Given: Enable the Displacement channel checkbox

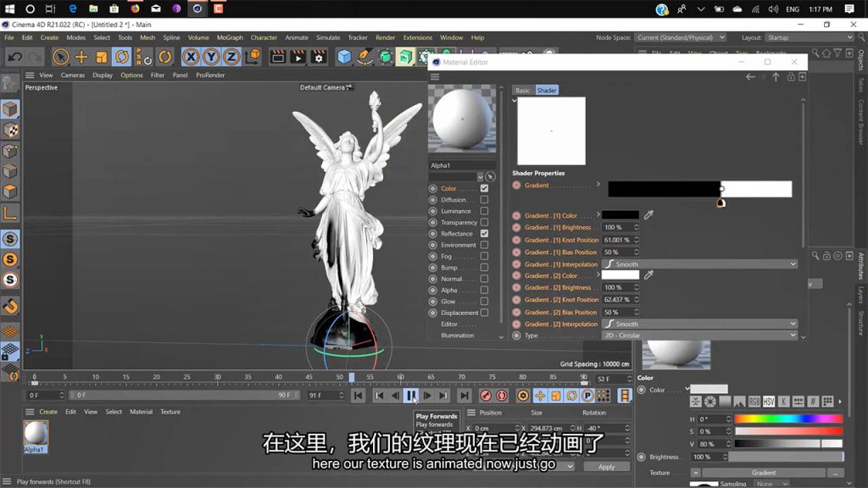Looking at the screenshot, I should 484,313.
